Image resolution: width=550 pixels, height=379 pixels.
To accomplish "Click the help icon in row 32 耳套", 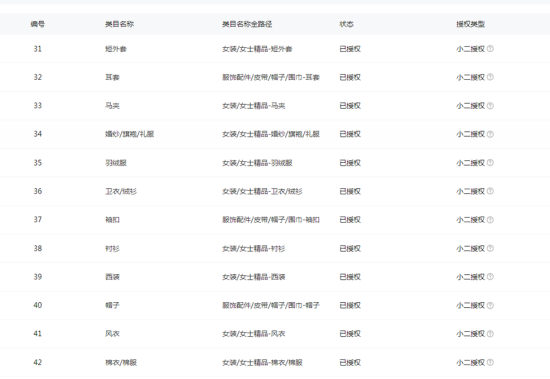I will click(490, 77).
